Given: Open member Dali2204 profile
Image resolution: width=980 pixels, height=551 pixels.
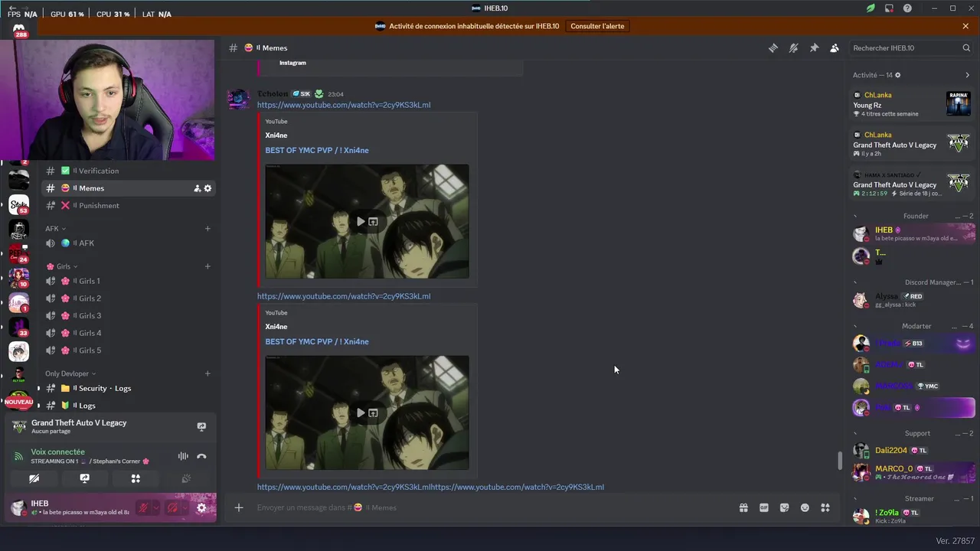Looking at the screenshot, I should click(913, 451).
